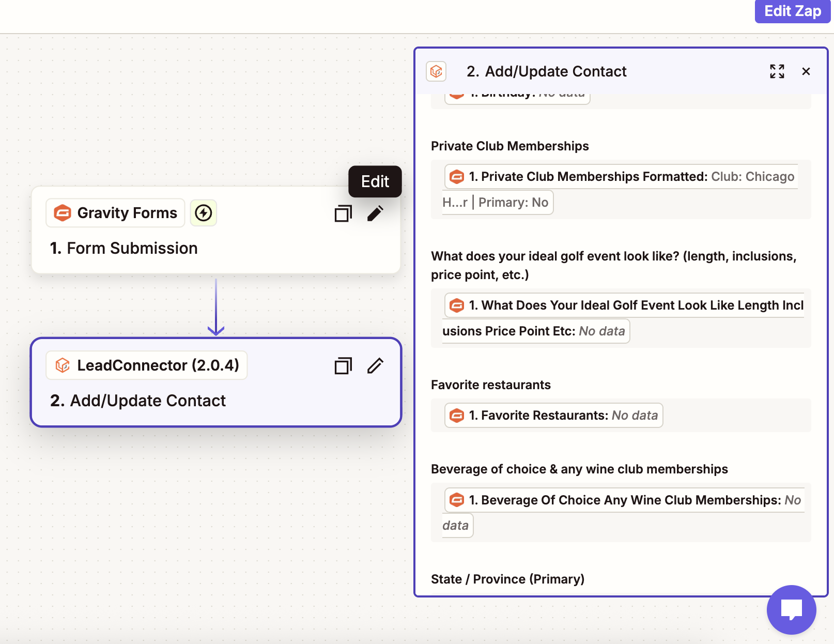Click the LeadConnector (2.0.4) app badge
Image resolution: width=834 pixels, height=644 pixels.
tap(147, 365)
